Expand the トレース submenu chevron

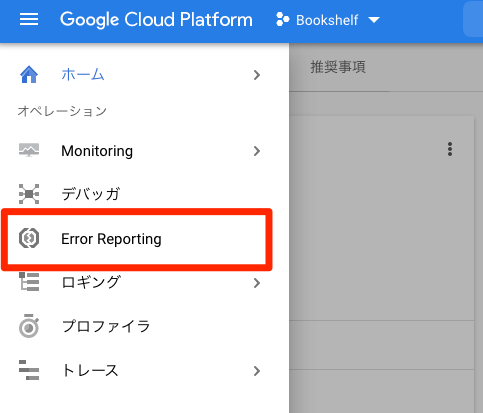pyautogui.click(x=256, y=371)
